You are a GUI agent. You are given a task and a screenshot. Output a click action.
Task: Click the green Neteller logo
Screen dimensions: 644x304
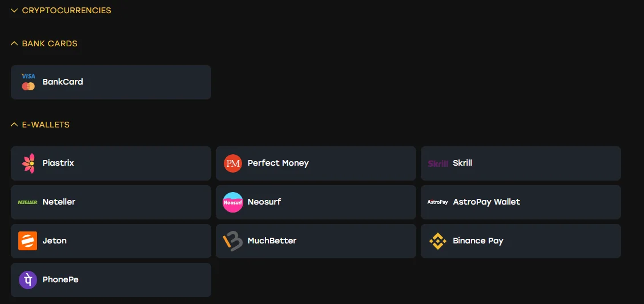coord(28,202)
